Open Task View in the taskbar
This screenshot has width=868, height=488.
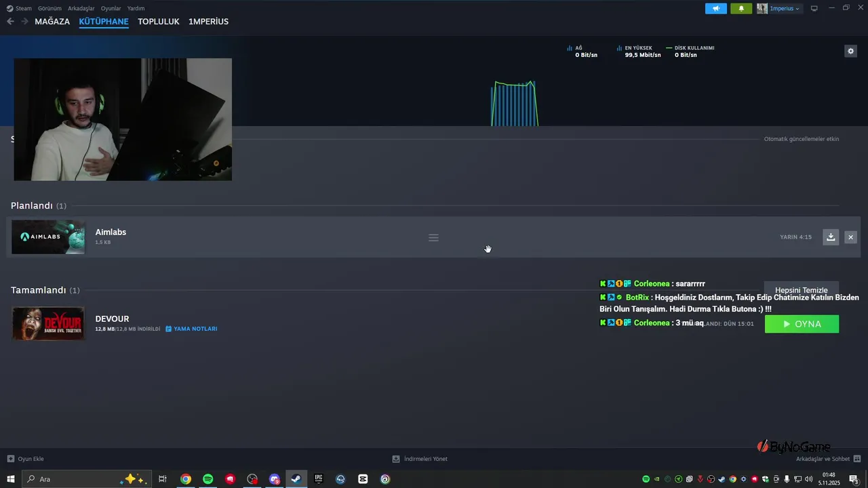tap(163, 479)
